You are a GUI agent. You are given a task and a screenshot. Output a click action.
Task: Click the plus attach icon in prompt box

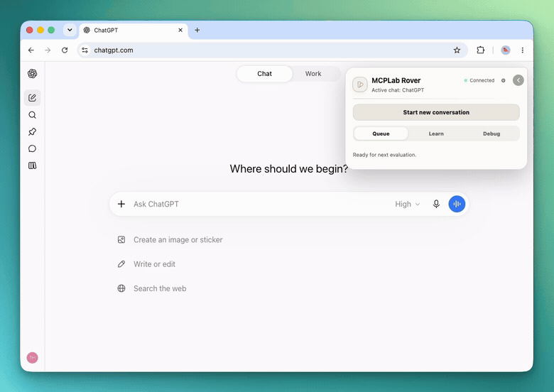pos(121,204)
